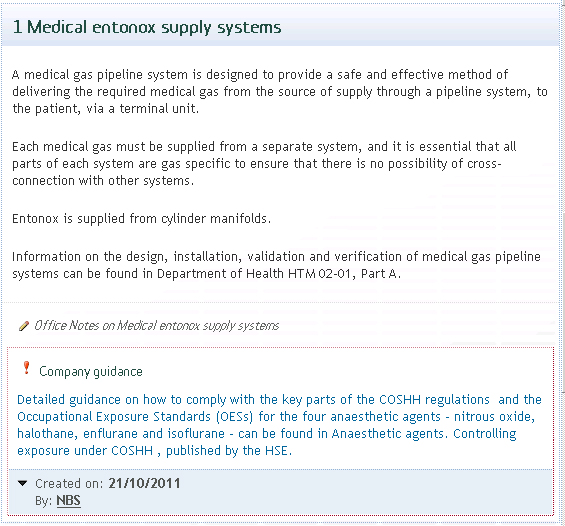Click the 'Created on:' label
Image resolution: width=565 pixels, height=526 pixels.
point(69,483)
